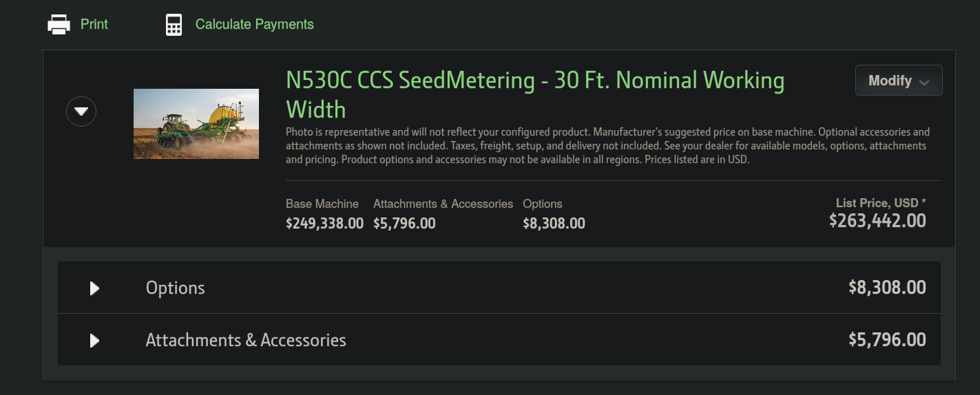The image size is (980, 395).
Task: Click the calculator icon
Action: [174, 24]
